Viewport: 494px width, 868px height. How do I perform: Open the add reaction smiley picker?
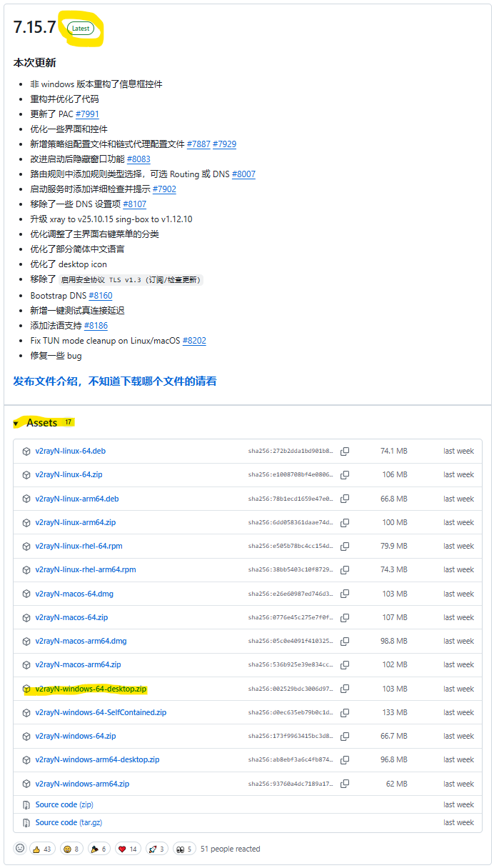[19, 849]
